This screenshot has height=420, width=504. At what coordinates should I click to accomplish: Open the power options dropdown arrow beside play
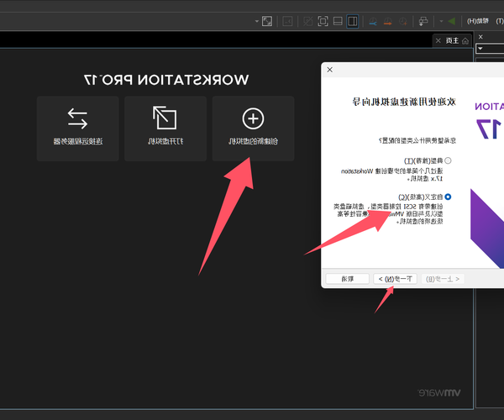tap(441, 21)
